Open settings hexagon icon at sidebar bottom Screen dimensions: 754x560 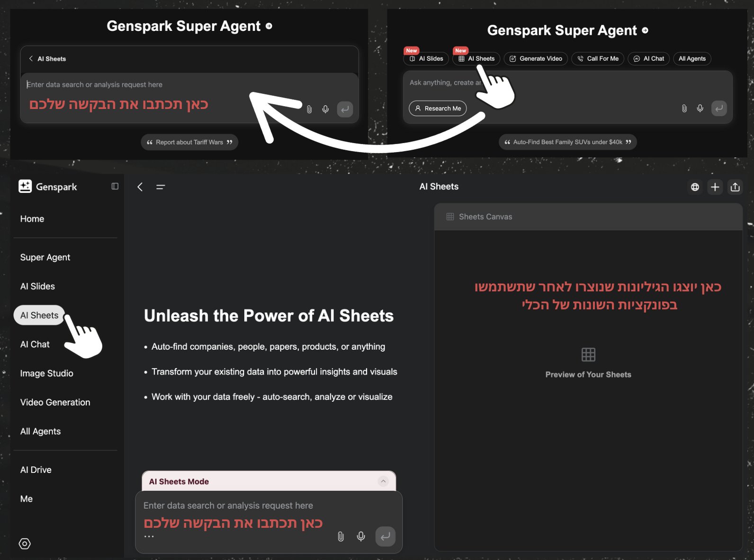[x=25, y=543]
